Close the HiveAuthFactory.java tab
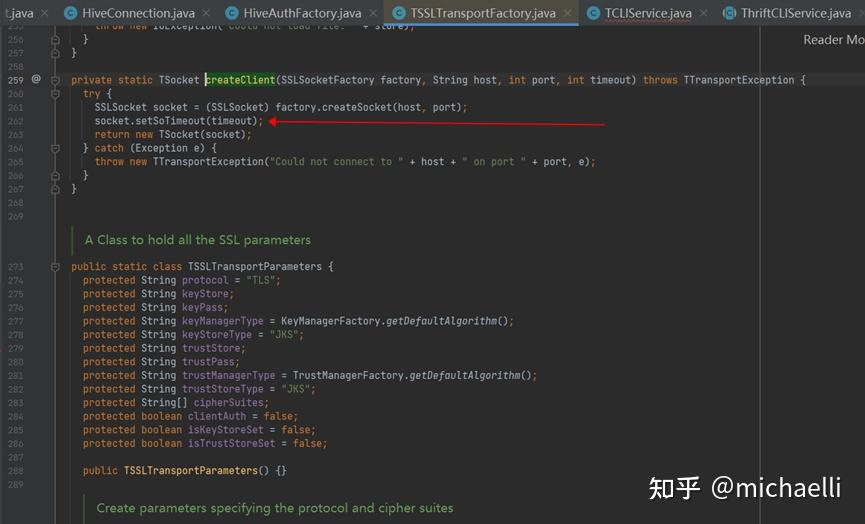865x524 pixels. [x=372, y=13]
